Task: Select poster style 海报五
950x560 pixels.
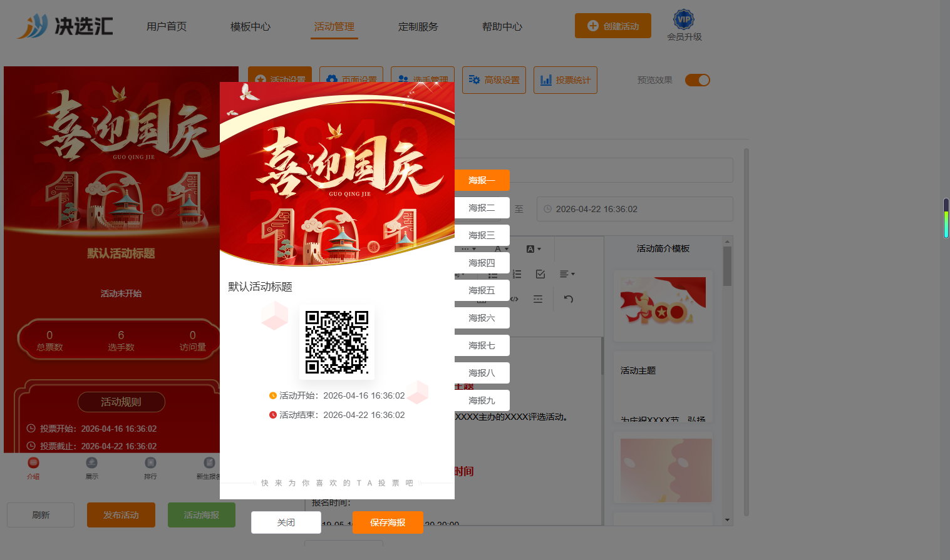Action: point(482,290)
